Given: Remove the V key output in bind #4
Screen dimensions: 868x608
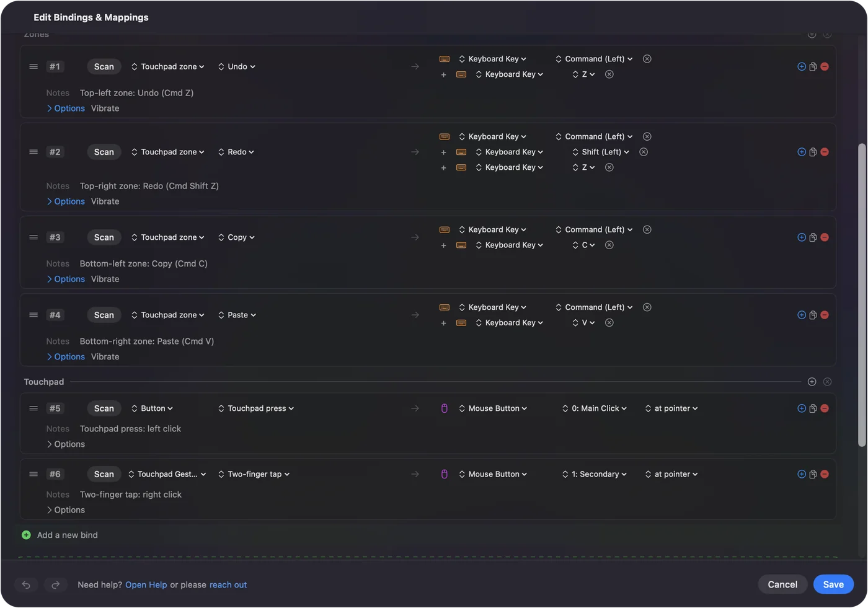Looking at the screenshot, I should tap(609, 323).
